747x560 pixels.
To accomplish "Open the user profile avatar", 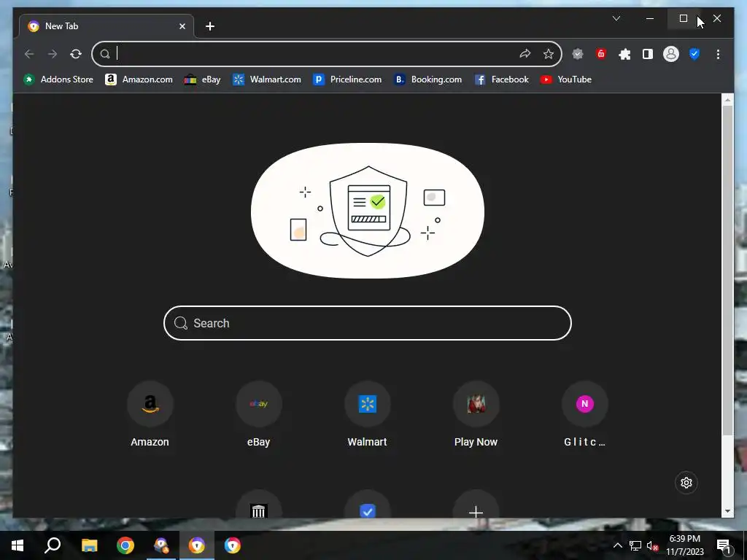I will 671,54.
